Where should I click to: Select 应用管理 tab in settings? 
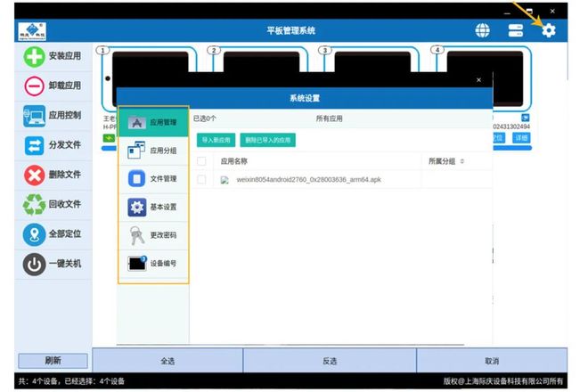click(153, 122)
